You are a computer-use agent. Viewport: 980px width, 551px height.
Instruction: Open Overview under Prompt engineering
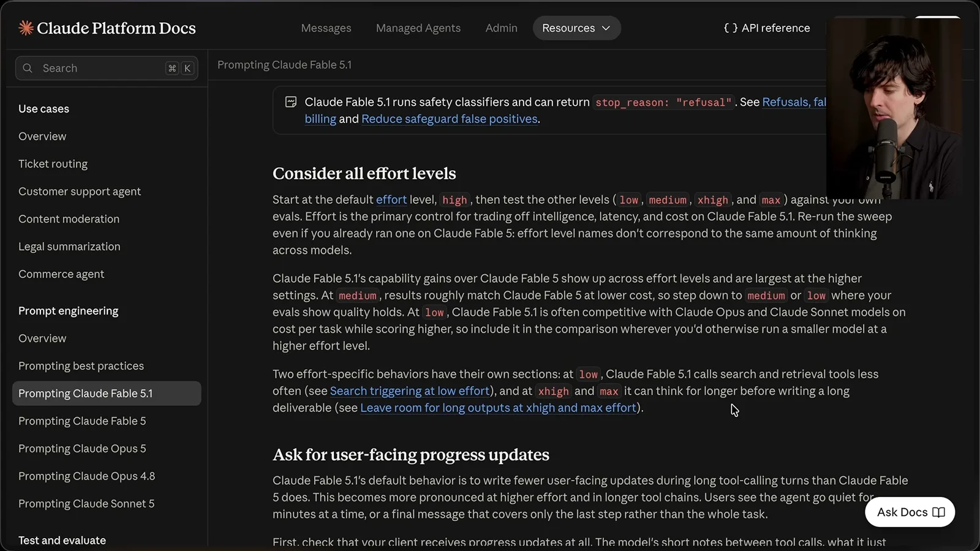[x=42, y=339]
